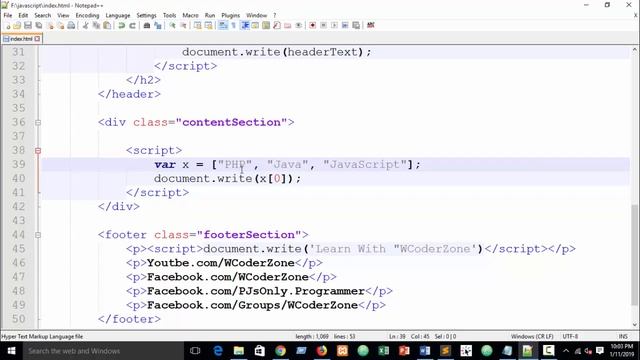
Task: Click the Cut scissors icon
Action: click(x=86, y=26)
